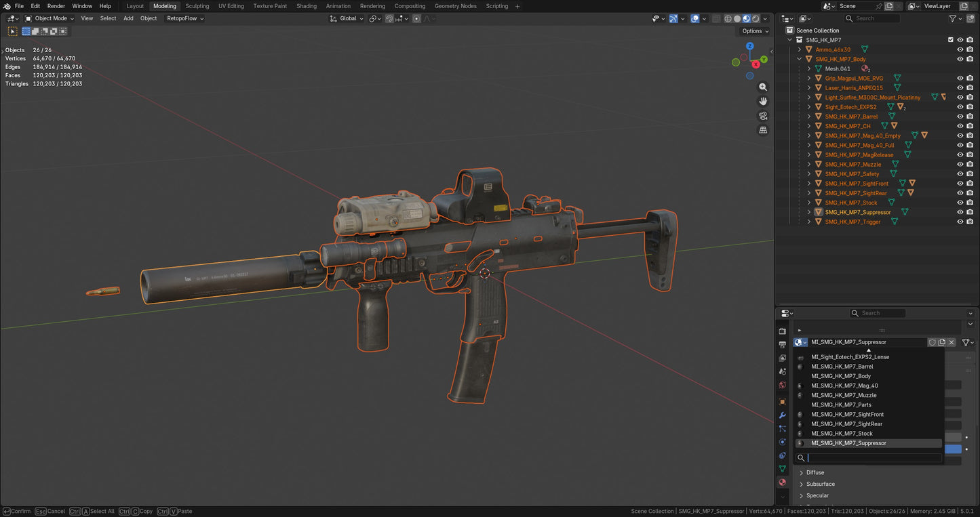Switch viewport to solid shading mode

pos(737,18)
